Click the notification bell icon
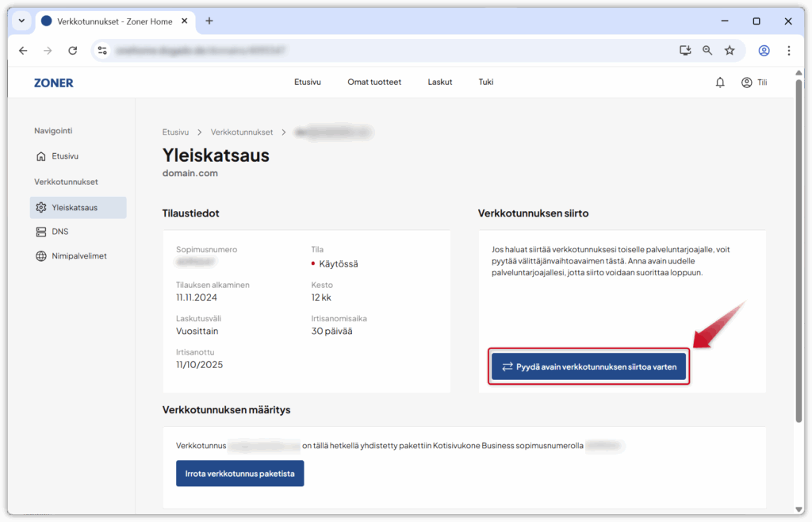This screenshot has width=812, height=522. point(720,83)
